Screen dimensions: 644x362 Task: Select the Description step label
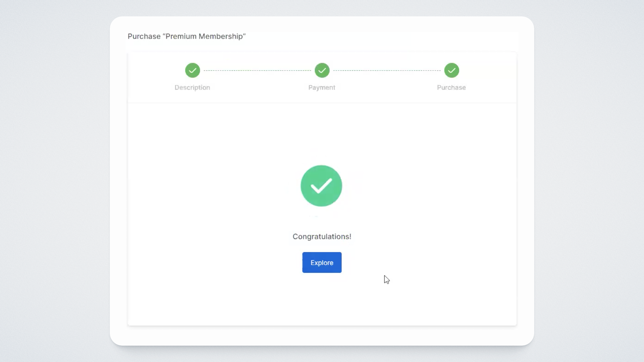pos(192,87)
